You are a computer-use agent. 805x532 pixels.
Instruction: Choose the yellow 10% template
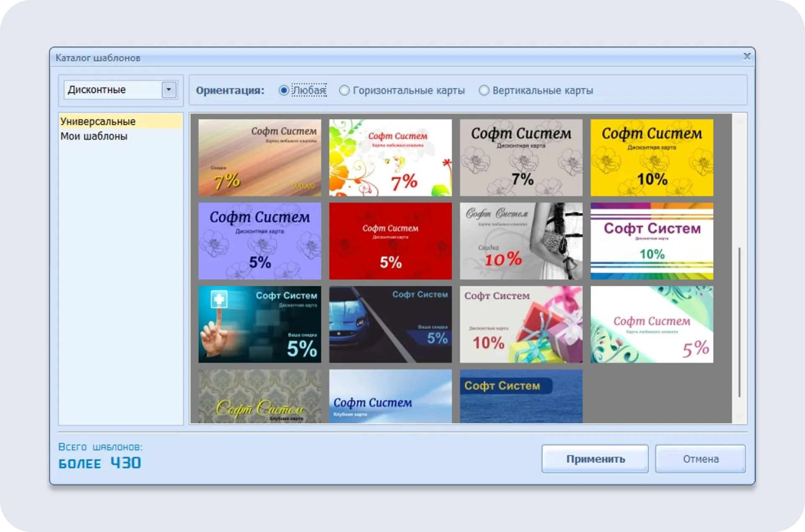pos(652,158)
